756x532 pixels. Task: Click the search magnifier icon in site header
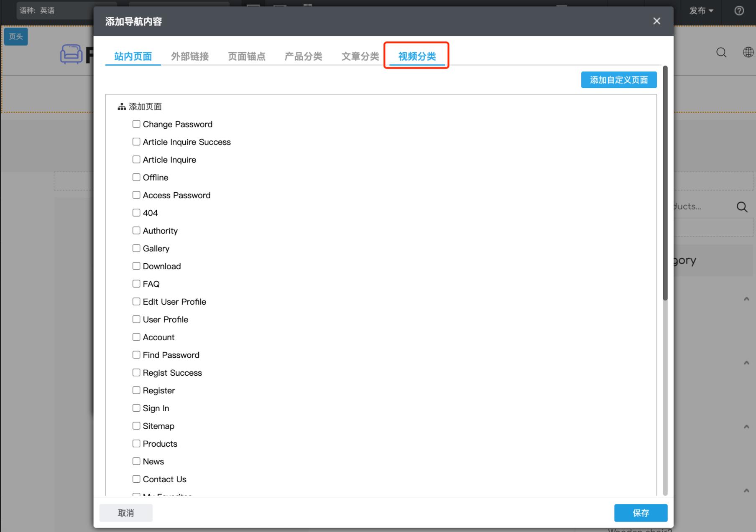(x=721, y=53)
